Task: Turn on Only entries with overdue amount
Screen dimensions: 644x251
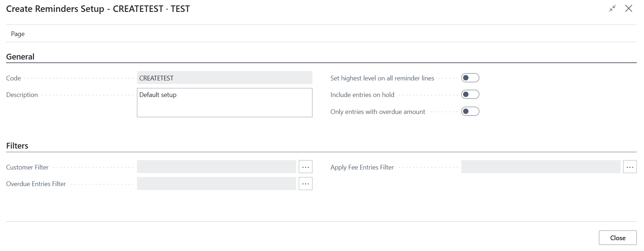Action: pos(470,111)
